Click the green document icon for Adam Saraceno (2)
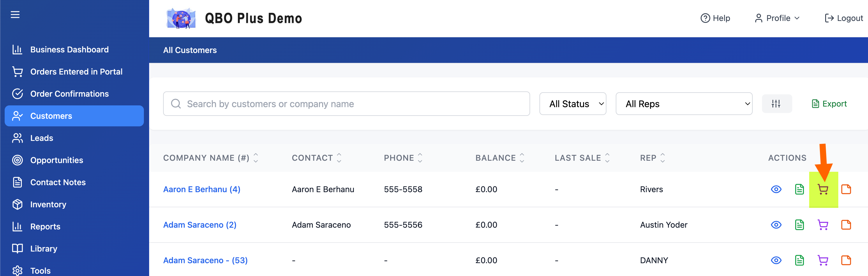 (x=799, y=225)
